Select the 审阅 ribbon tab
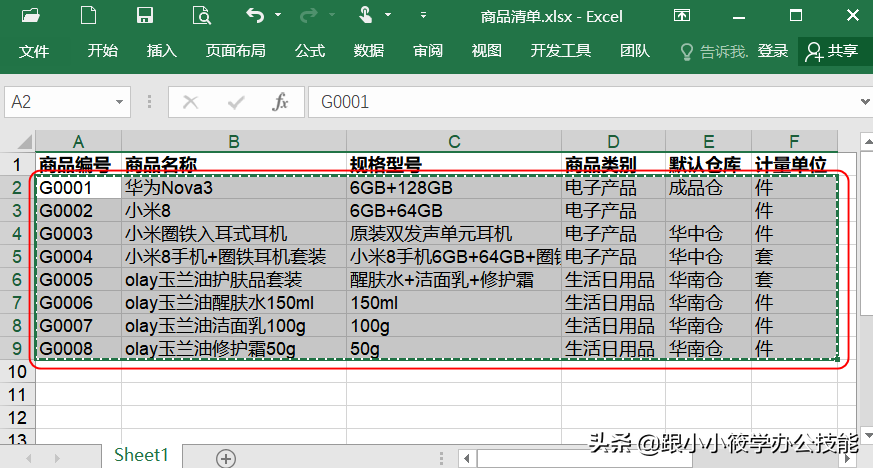873x468 pixels. [x=428, y=51]
